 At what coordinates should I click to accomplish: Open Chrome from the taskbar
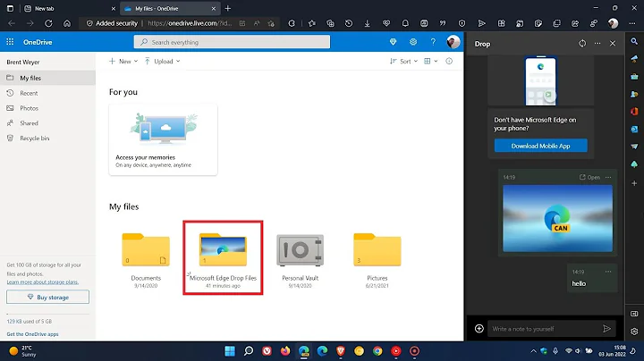pos(377,351)
